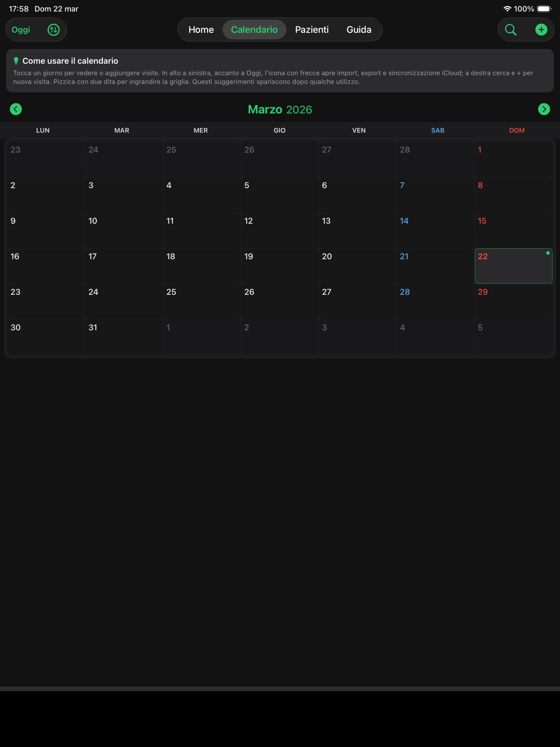Select March 18 day cell
This screenshot has height=747, width=560.
pyautogui.click(x=202, y=266)
